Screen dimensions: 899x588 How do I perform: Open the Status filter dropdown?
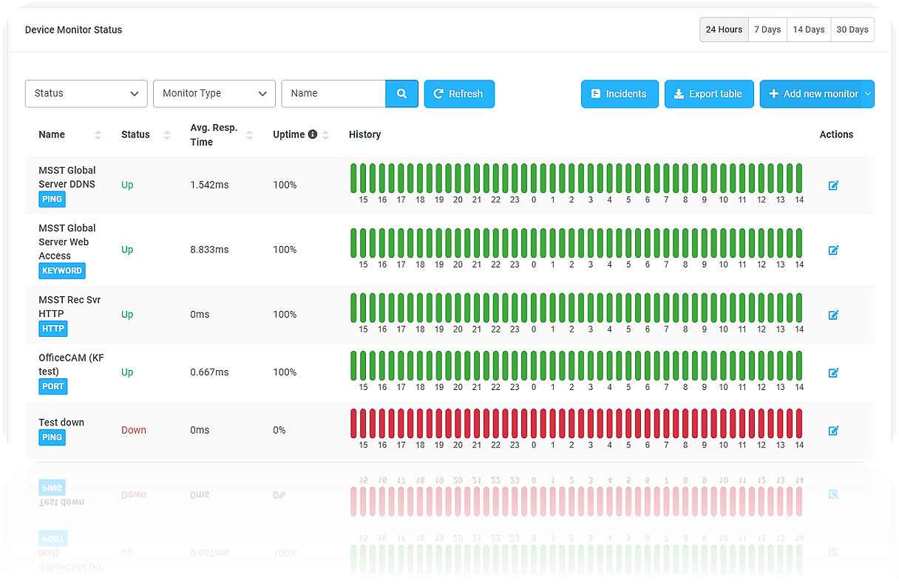point(86,94)
